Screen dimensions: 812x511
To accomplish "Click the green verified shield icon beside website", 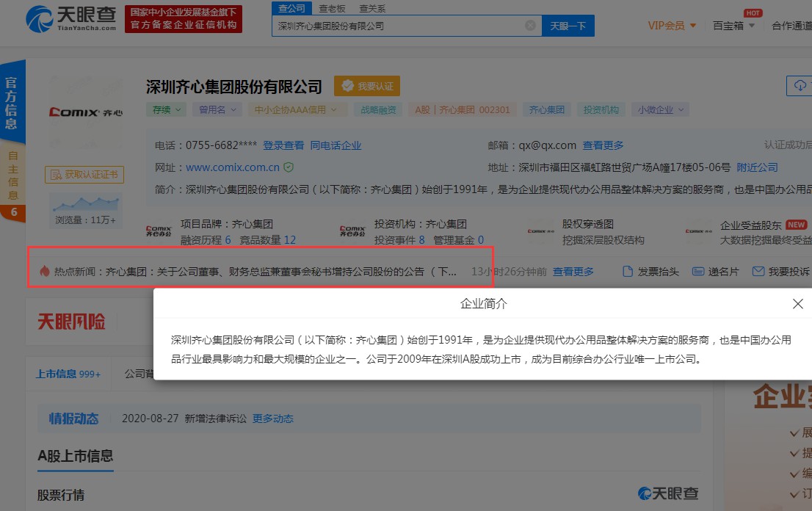I will 289,167.
